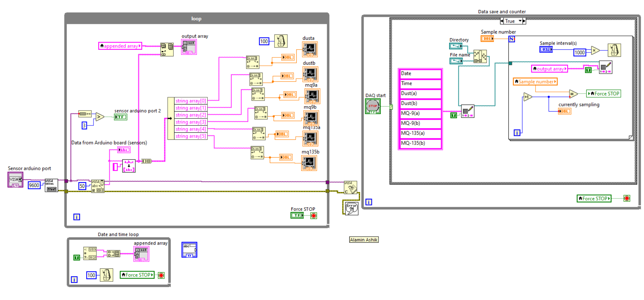Click the dusta waveform chart terminal icon
The image size is (644, 300).
(x=310, y=49)
